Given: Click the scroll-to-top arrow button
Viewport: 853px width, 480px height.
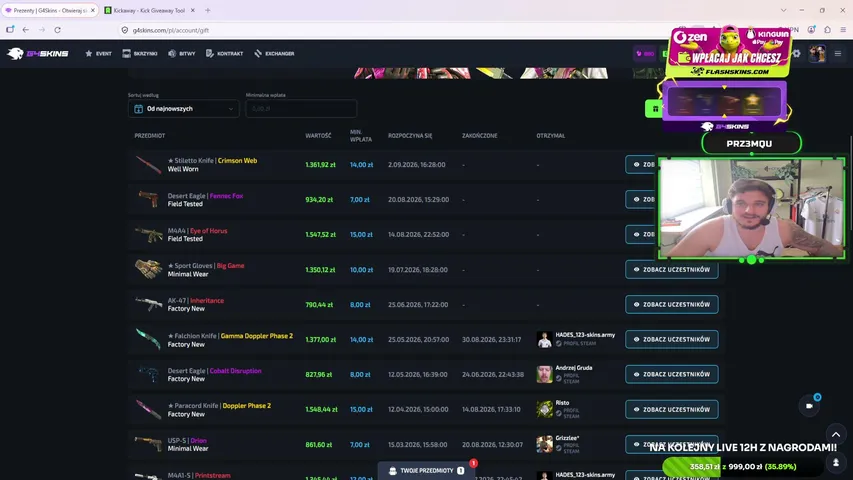Looking at the screenshot, I should coord(836,434).
